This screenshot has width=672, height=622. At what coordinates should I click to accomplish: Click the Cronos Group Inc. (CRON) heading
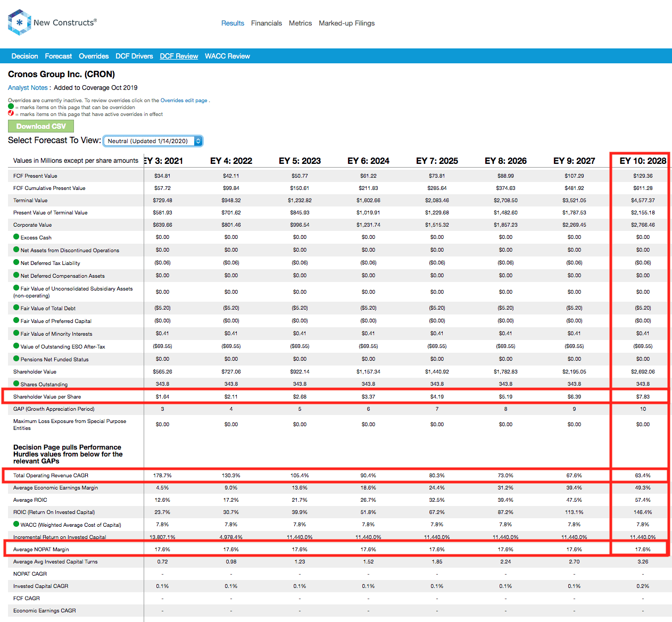[x=61, y=74]
